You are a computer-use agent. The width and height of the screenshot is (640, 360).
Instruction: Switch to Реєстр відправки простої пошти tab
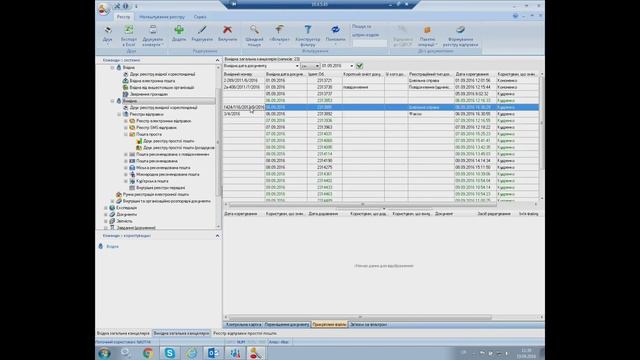pos(245,333)
